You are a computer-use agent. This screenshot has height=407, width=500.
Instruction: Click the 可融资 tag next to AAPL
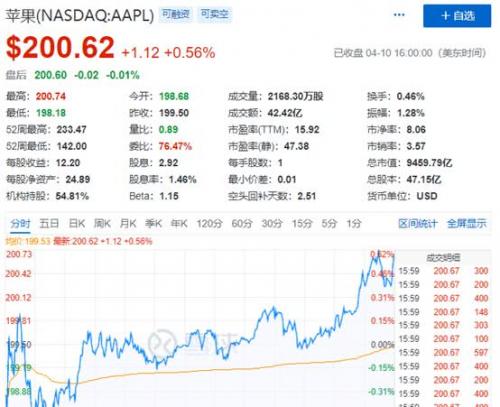[176, 14]
